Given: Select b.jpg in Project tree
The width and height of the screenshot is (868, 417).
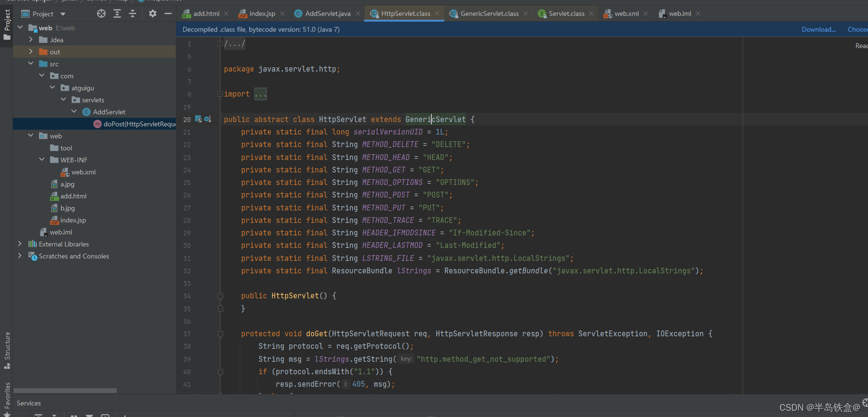Looking at the screenshot, I should tap(67, 208).
